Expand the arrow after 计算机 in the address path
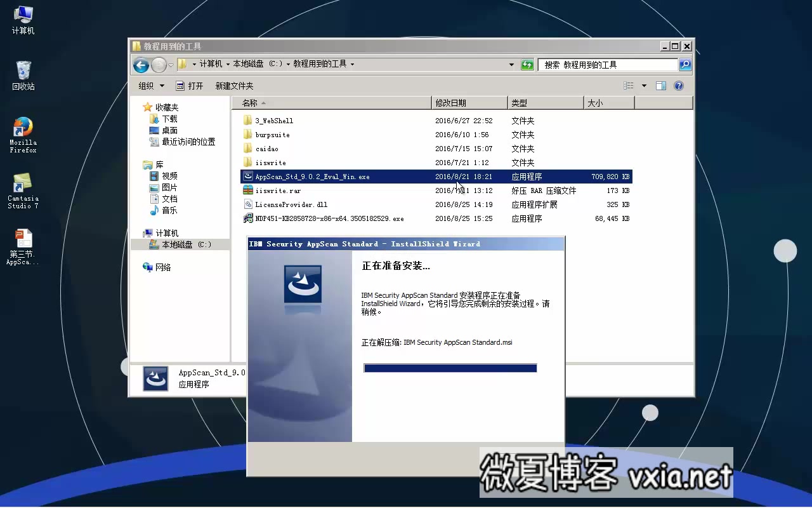This screenshot has height=508, width=812. point(228,64)
